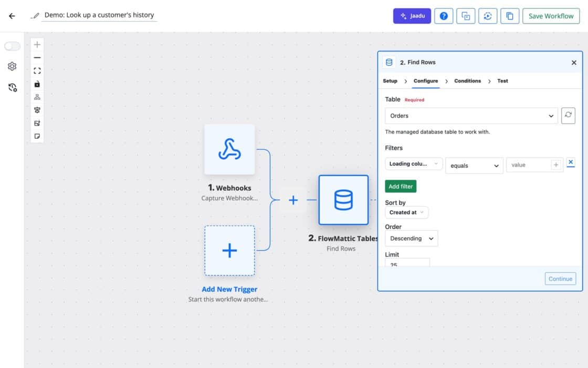
Task: Zoom in on the canvas
Action: (37, 45)
